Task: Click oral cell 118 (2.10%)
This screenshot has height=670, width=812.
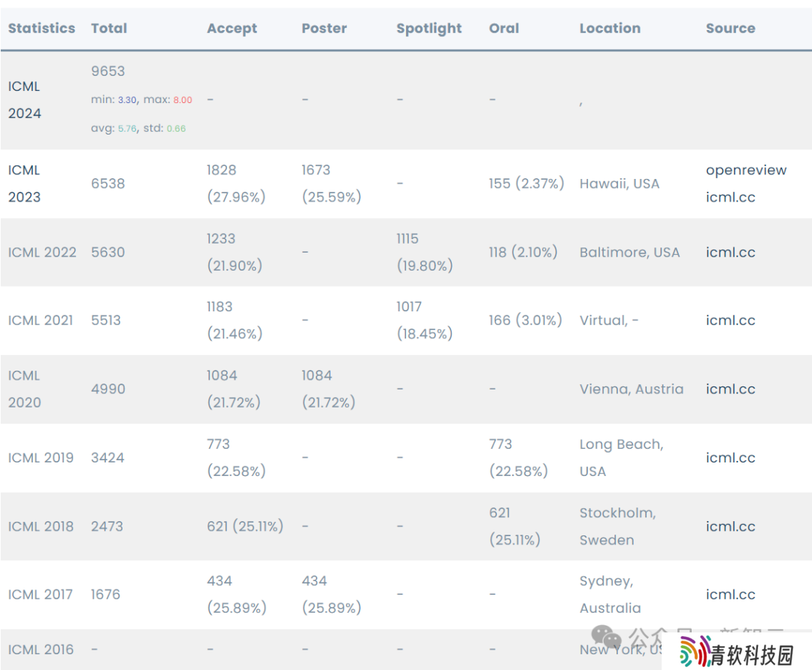Action: [x=523, y=252]
